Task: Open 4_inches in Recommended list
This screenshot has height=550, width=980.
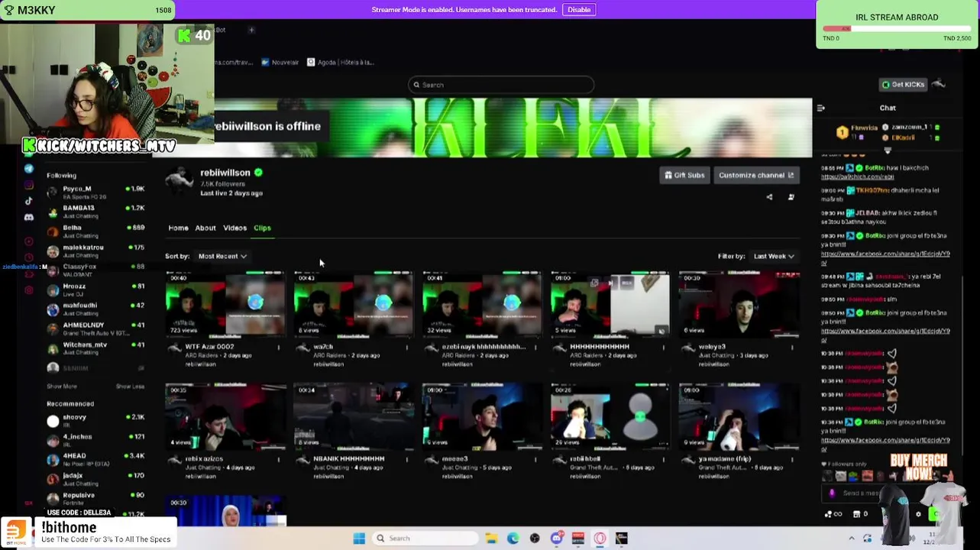Action: [95, 441]
